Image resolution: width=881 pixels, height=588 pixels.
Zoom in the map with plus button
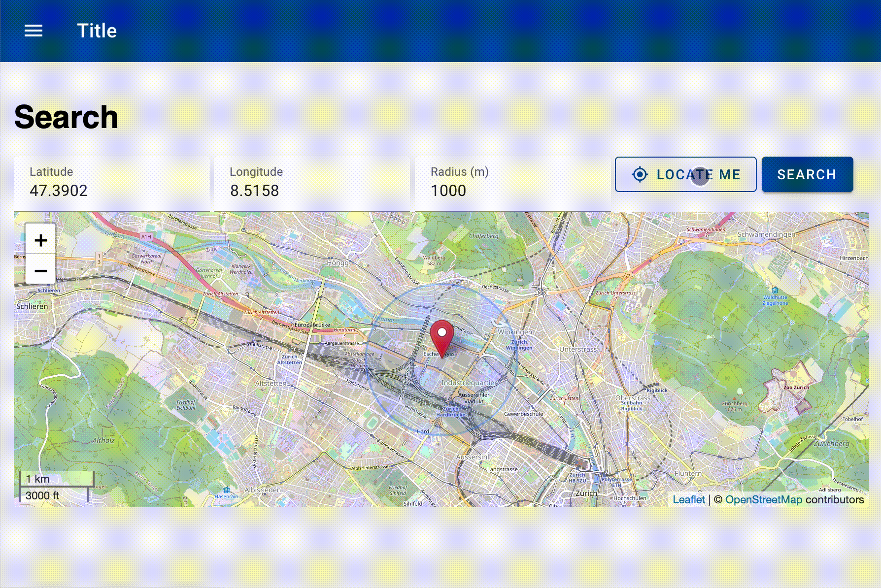click(40, 240)
